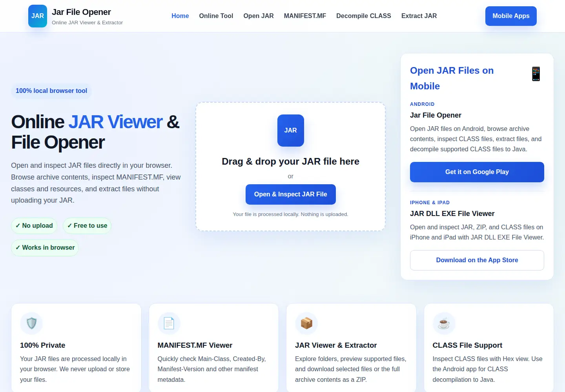This screenshot has height=392, width=565.
Task: Open the Online Tool nav item
Action: (x=216, y=16)
